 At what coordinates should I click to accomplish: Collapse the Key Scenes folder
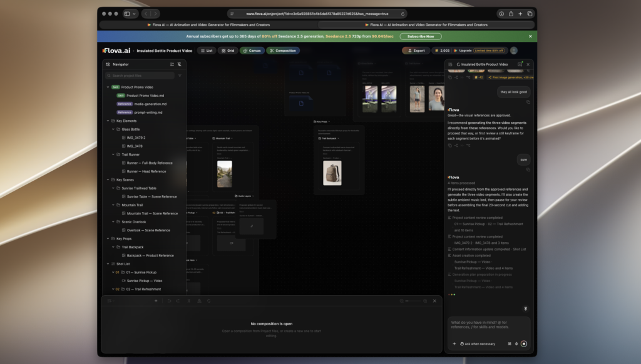(x=108, y=179)
